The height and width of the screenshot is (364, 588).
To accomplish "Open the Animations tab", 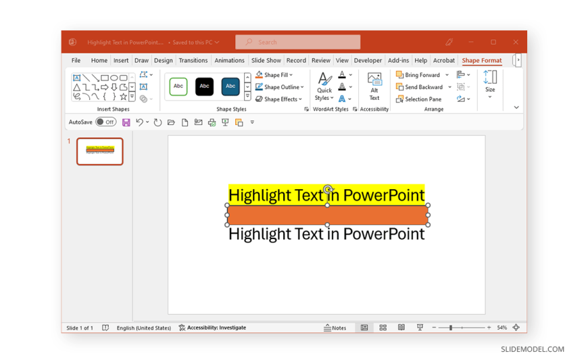I will click(x=230, y=60).
